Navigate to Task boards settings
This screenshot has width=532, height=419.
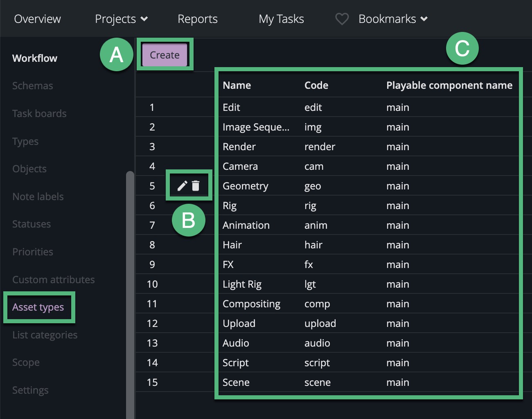39,113
